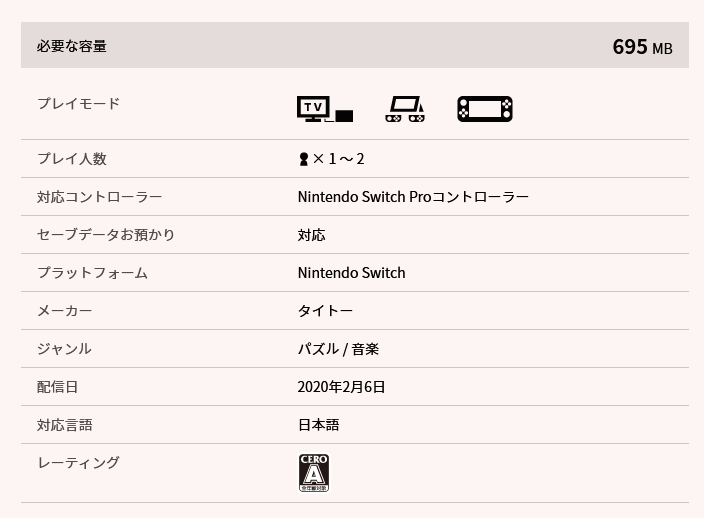Click the タイトー maker name
Viewport: 704px width, 518px height.
(x=325, y=311)
